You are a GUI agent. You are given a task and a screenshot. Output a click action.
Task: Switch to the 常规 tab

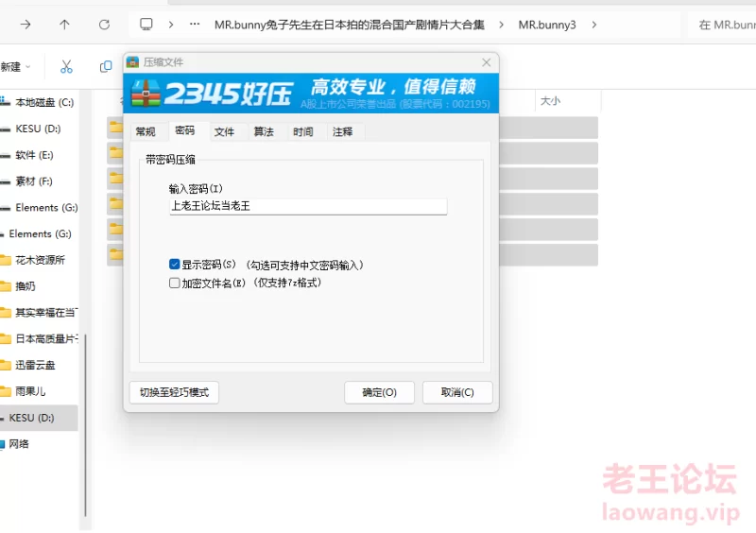146,132
